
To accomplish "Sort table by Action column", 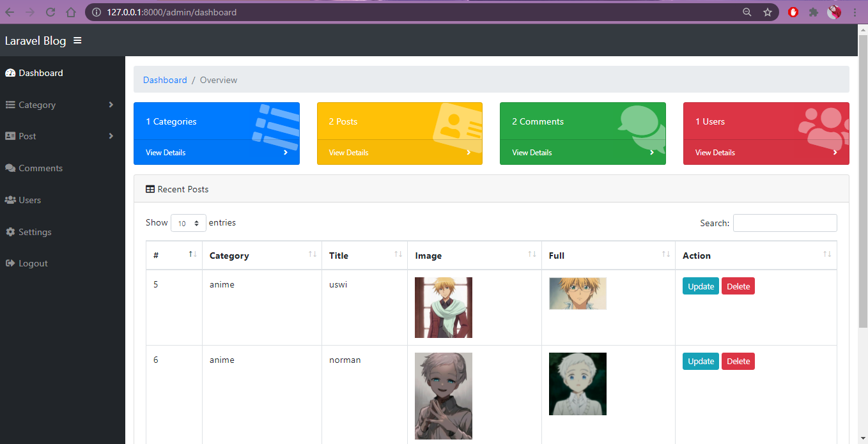I will (x=756, y=256).
